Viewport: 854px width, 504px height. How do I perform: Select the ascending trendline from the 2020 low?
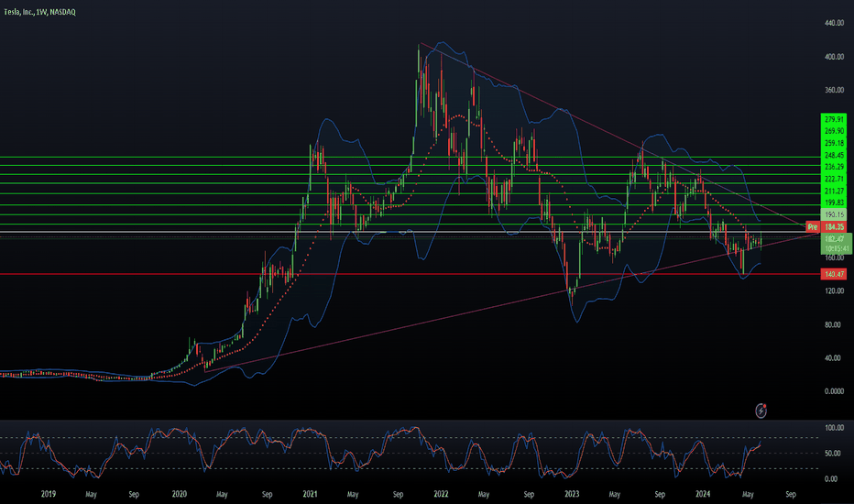click(x=512, y=303)
